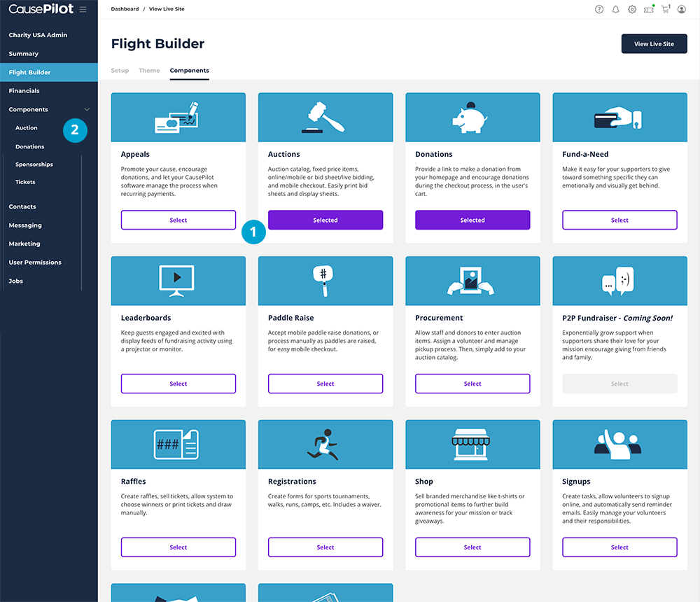Click the P2P Fundraiser chat bubbles icon
Viewport: 700px width, 602px height.
coord(618,281)
